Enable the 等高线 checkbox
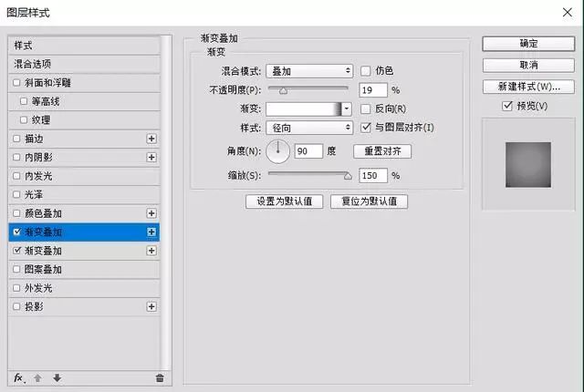 pyautogui.click(x=24, y=101)
